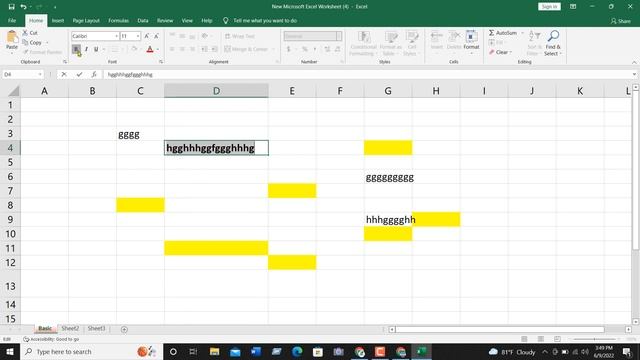Adjust the zoom slider in status bar
This screenshot has width=640, height=360.
[594, 339]
